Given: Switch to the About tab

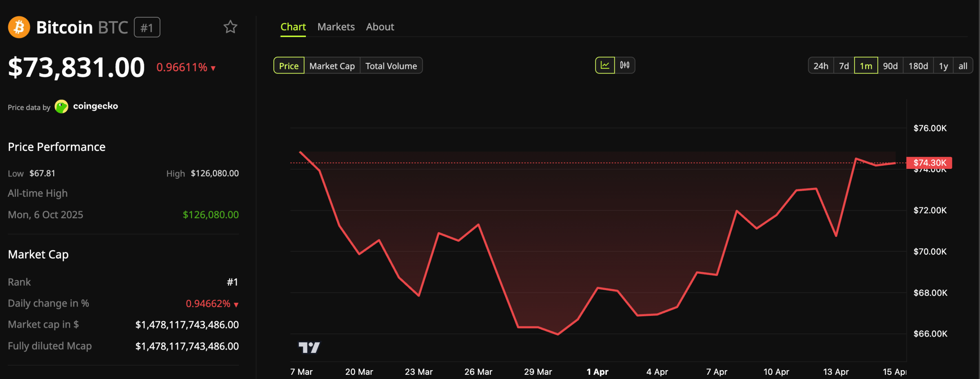Looking at the screenshot, I should pyautogui.click(x=380, y=26).
